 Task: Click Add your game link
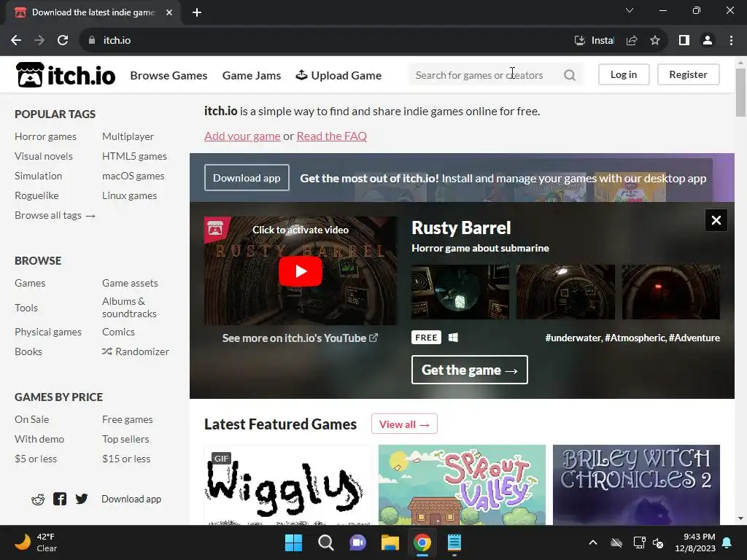(x=242, y=136)
